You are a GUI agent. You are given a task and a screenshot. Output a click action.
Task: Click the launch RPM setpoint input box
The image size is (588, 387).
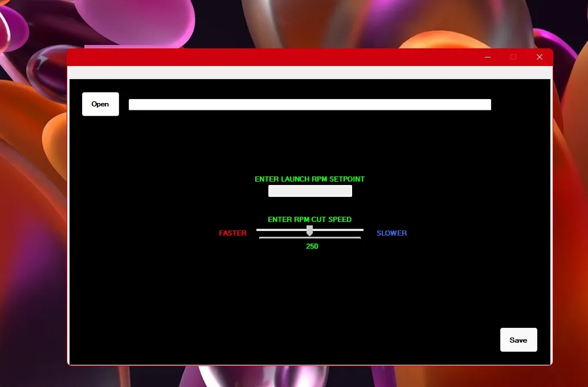309,191
